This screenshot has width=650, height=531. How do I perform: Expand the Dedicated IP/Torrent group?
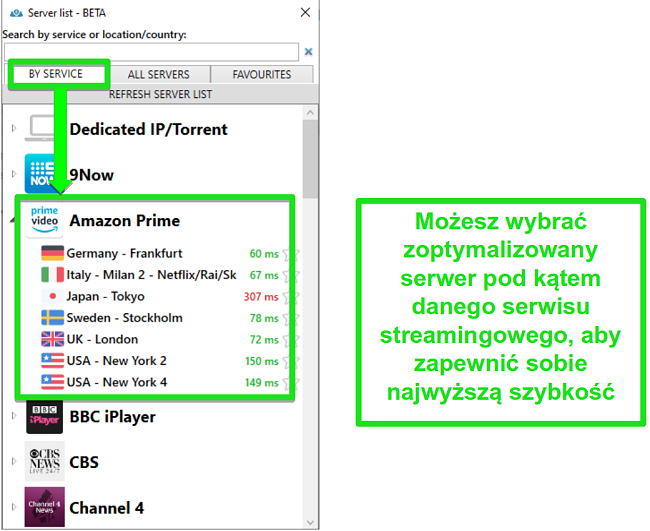pos(14,129)
